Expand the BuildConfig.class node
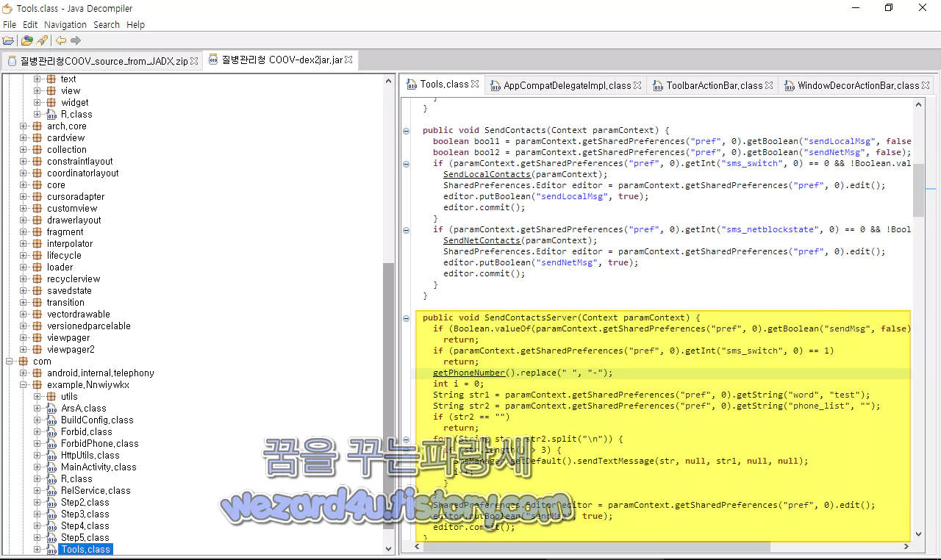 click(37, 420)
